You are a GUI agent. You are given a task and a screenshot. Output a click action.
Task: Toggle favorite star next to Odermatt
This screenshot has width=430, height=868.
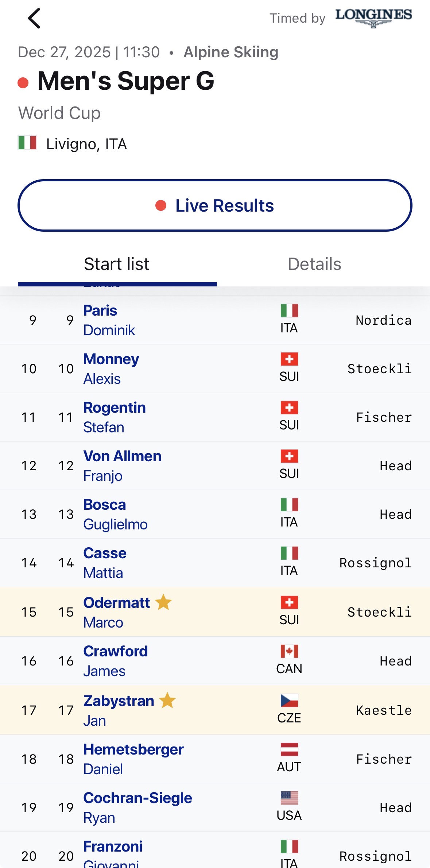[x=163, y=602]
